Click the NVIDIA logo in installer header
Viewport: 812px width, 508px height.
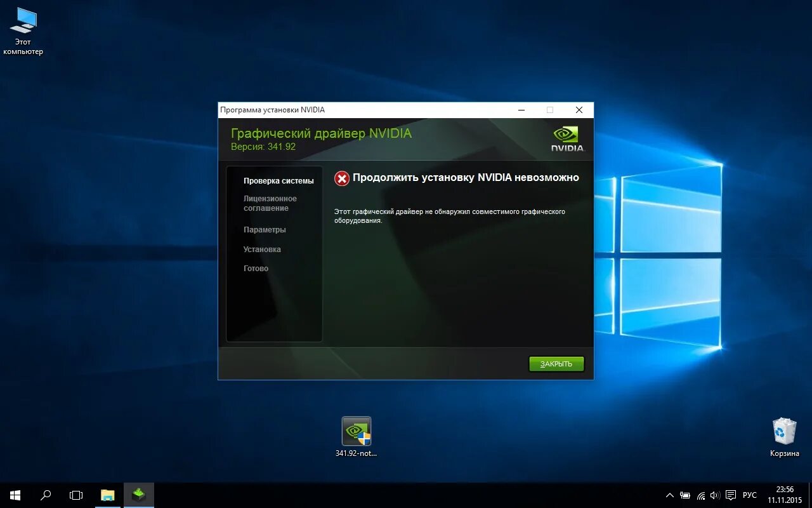tap(566, 139)
